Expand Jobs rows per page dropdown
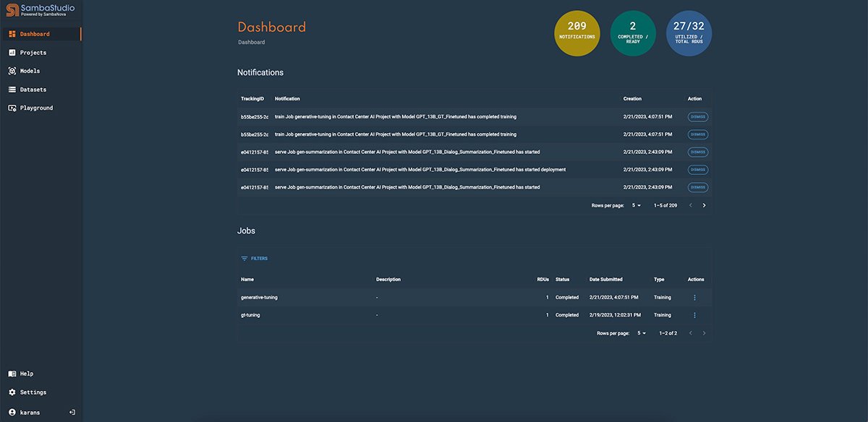868x422 pixels. click(x=642, y=333)
